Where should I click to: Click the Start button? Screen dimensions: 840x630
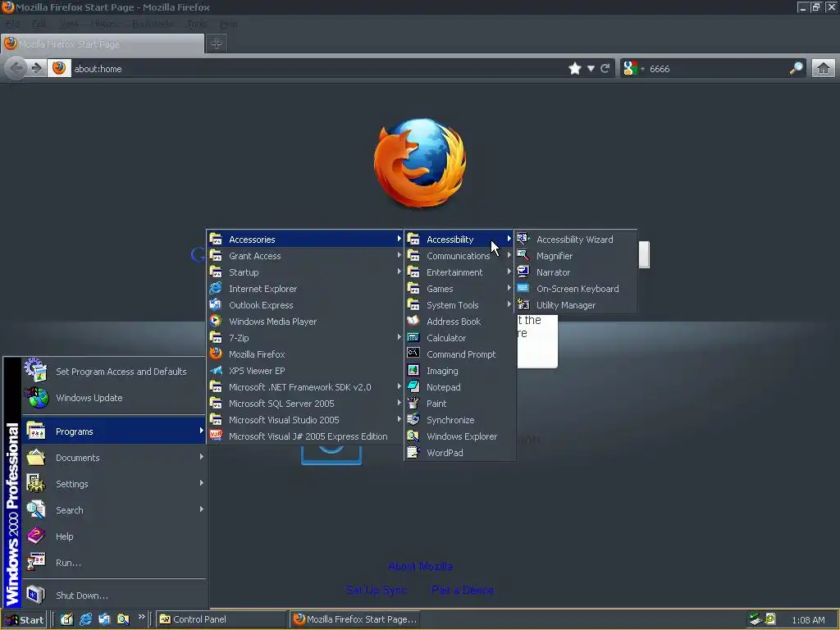click(25, 620)
